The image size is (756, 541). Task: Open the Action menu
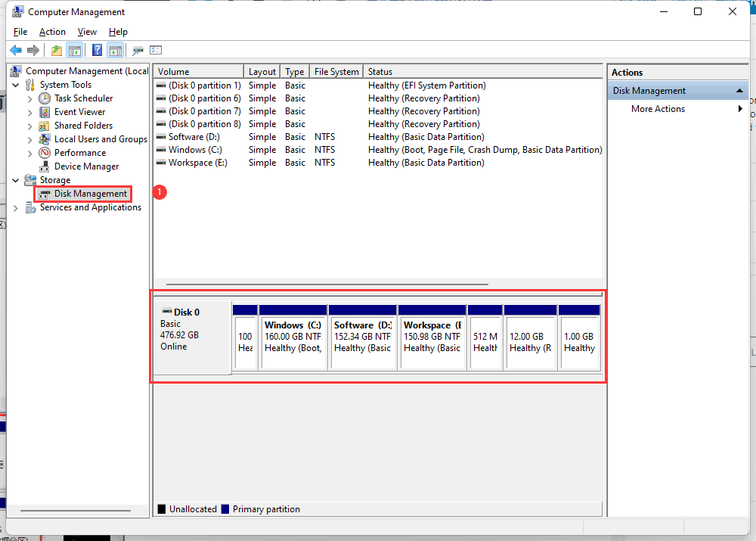coord(52,32)
